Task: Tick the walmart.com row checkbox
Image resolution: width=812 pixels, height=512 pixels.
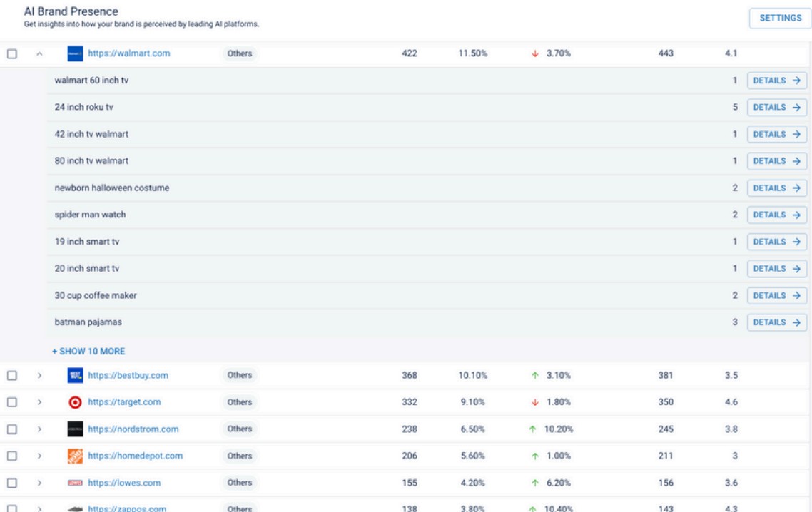Action: 12,54
